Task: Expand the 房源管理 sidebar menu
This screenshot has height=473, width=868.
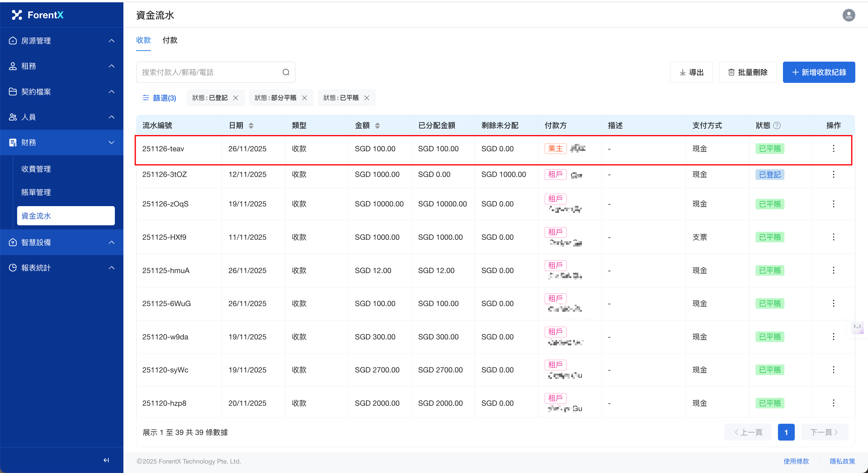Action: [x=62, y=41]
